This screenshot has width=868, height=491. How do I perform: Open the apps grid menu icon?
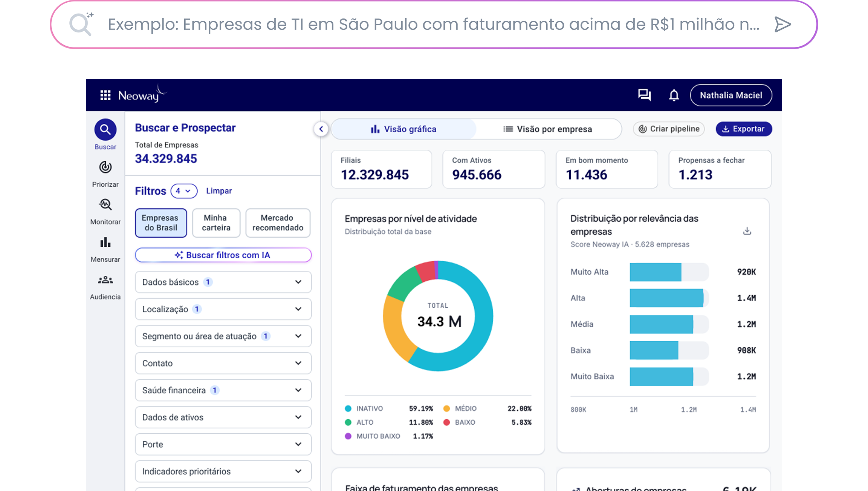pyautogui.click(x=105, y=95)
